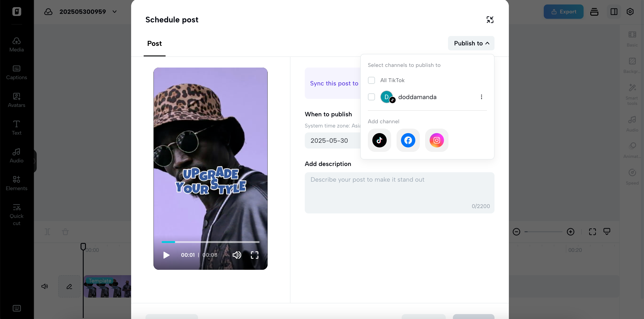The image size is (644, 319).
Task: Expand the project name dropdown
Action: [x=115, y=12]
